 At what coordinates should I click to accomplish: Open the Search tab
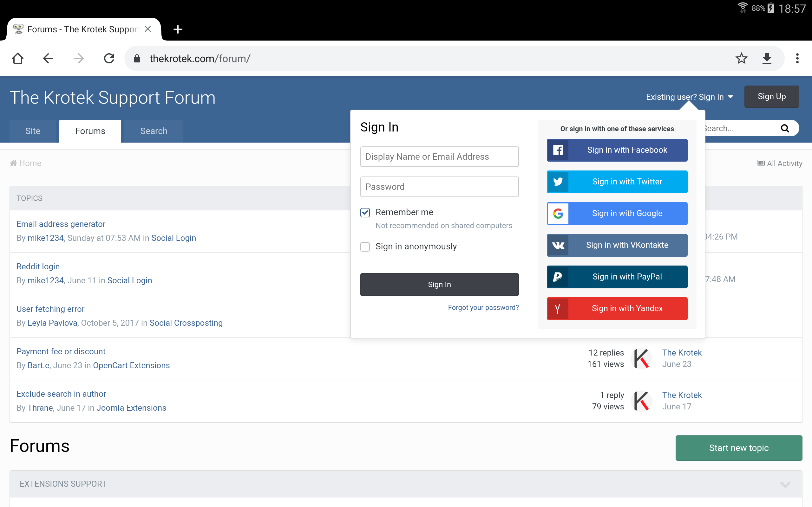(x=154, y=131)
